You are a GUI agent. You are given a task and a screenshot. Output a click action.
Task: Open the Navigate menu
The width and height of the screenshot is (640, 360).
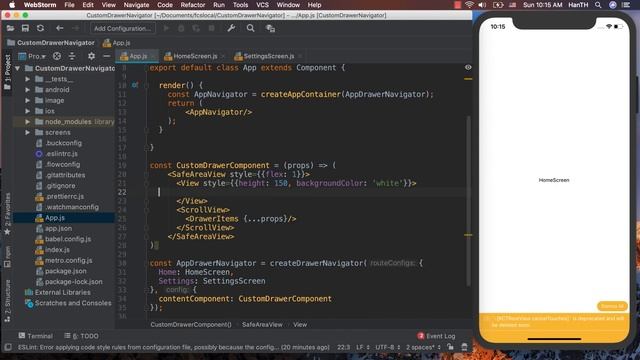tap(136, 5)
